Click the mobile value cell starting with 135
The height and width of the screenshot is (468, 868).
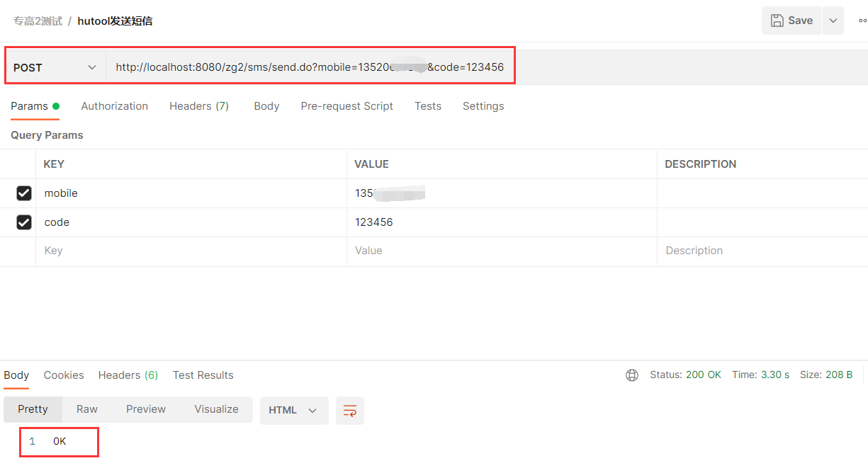pos(502,193)
